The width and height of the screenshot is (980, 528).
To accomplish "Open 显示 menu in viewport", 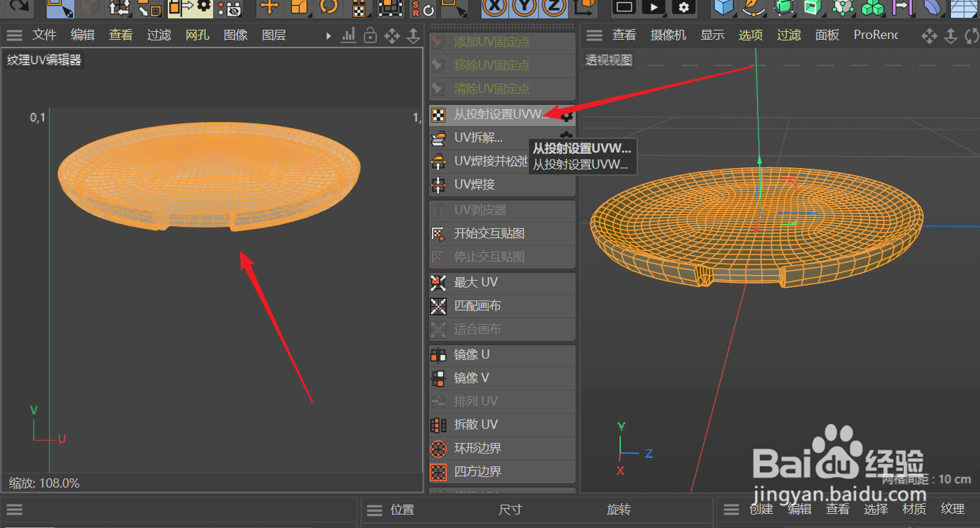I will click(x=713, y=35).
